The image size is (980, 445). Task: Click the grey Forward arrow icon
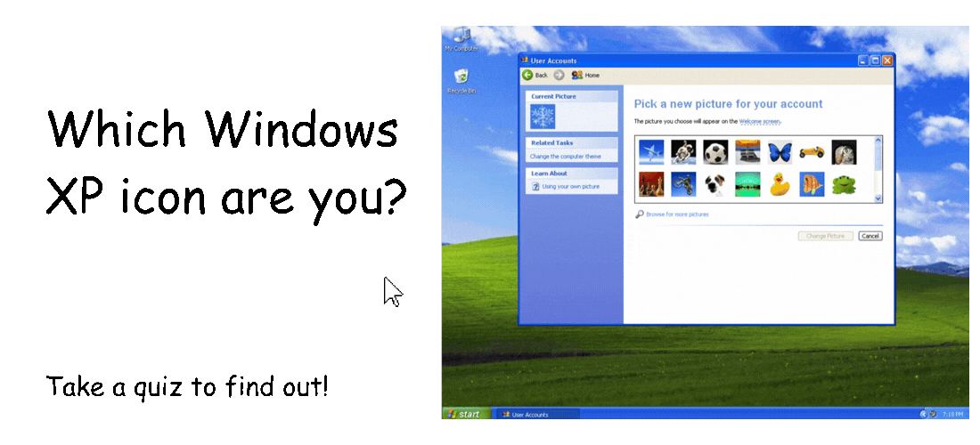coord(559,75)
